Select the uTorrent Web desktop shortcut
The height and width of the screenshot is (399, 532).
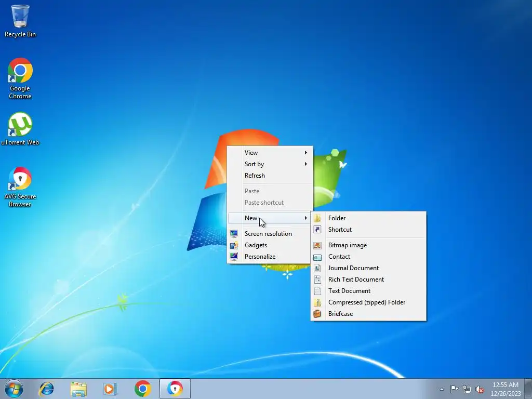click(20, 129)
